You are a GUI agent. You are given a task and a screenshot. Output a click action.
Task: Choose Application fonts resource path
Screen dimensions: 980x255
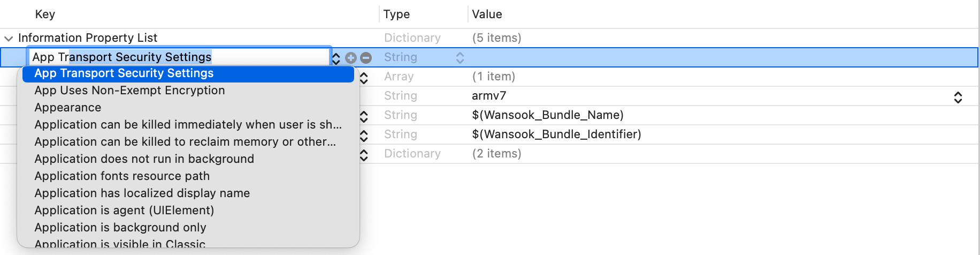point(122,176)
